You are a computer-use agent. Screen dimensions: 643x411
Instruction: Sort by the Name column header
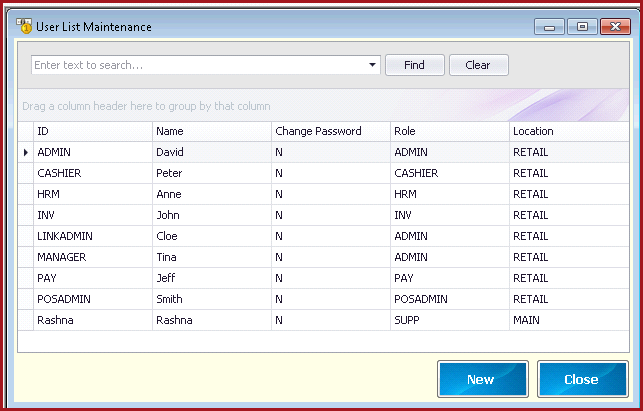[x=212, y=131]
